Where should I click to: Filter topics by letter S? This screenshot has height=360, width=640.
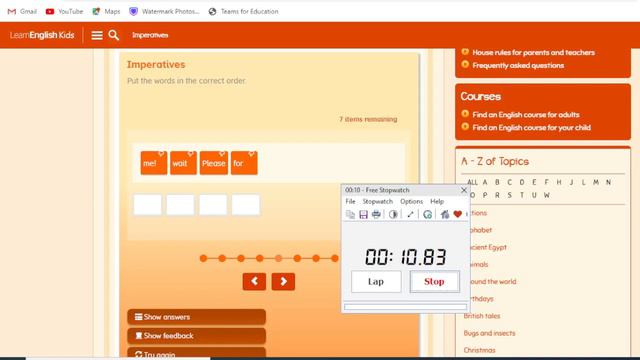(x=509, y=195)
